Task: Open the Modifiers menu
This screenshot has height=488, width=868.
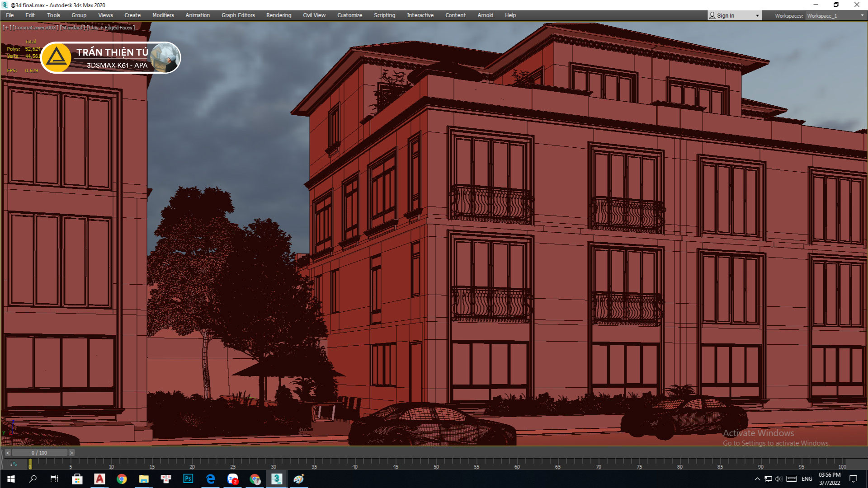Action: 163,15
